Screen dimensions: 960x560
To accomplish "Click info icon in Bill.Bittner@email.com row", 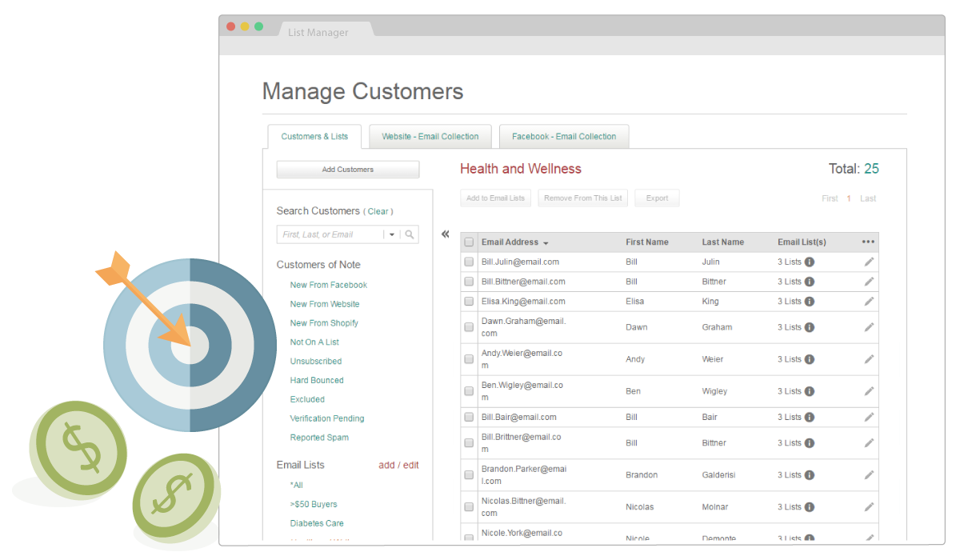I will click(x=810, y=282).
